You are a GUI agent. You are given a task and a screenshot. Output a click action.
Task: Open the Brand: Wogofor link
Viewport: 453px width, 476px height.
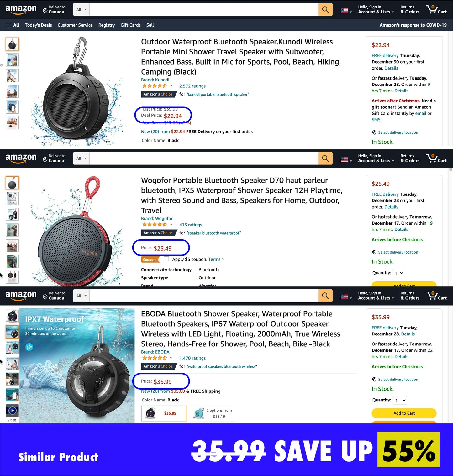[x=157, y=218]
